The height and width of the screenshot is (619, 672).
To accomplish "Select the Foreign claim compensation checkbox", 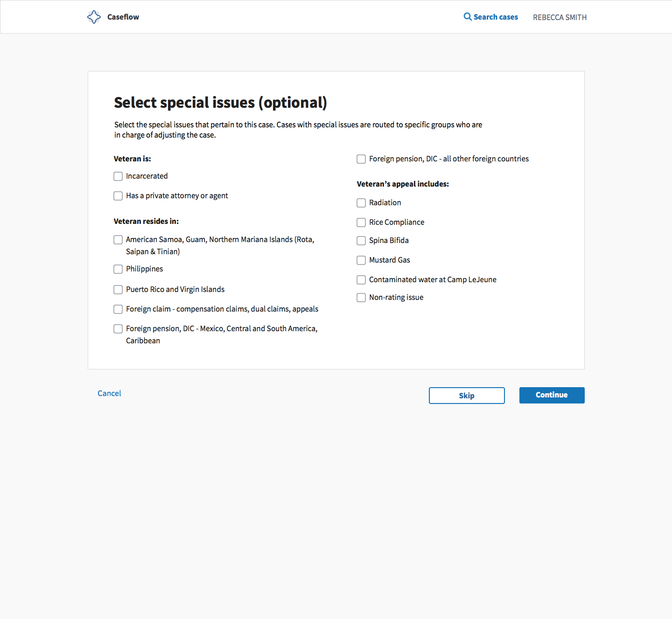I will pyautogui.click(x=118, y=309).
